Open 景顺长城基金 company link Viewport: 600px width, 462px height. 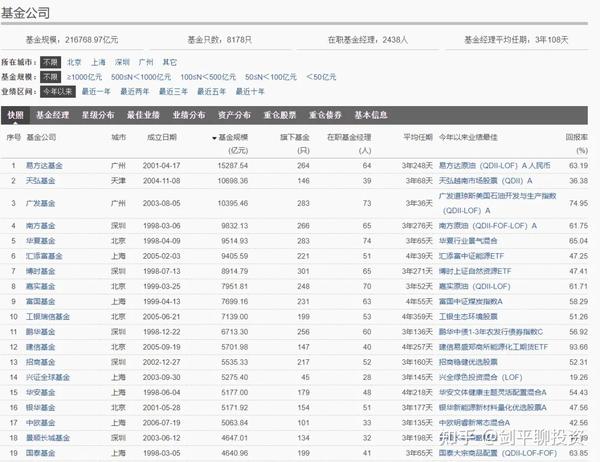click(x=48, y=438)
